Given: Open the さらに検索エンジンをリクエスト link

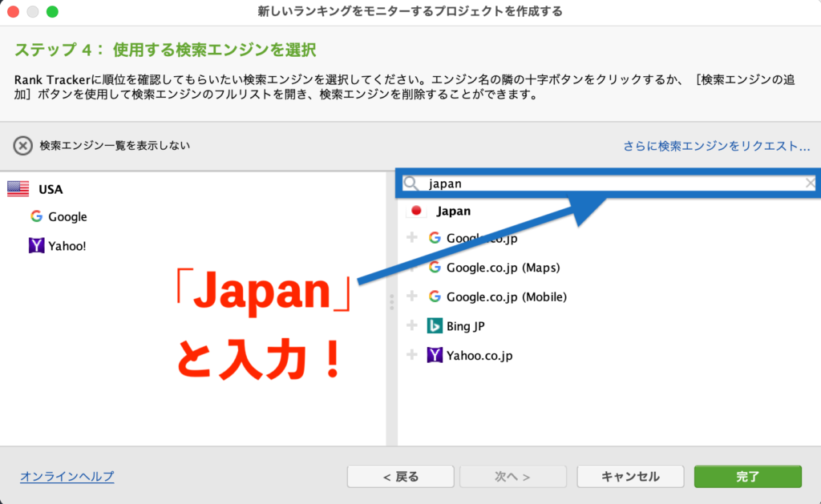Looking at the screenshot, I should click(716, 146).
